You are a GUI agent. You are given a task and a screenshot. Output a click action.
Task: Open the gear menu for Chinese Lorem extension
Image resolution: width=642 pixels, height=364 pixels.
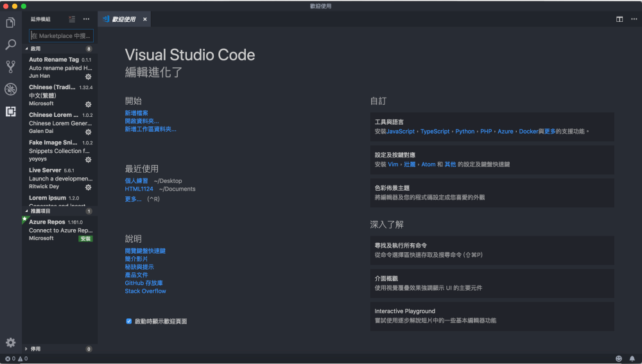tap(88, 132)
